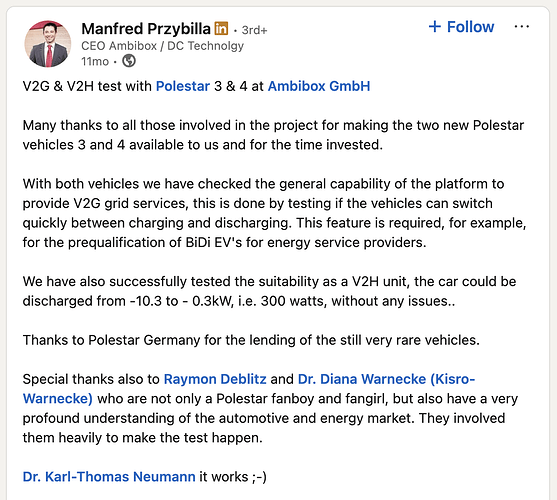Click the globe public visibility icon
Image resolution: width=557 pixels, height=500 pixels.
click(129, 61)
